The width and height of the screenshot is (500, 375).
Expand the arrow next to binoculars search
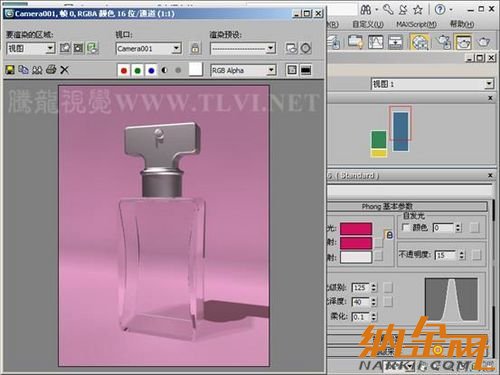tap(376, 10)
